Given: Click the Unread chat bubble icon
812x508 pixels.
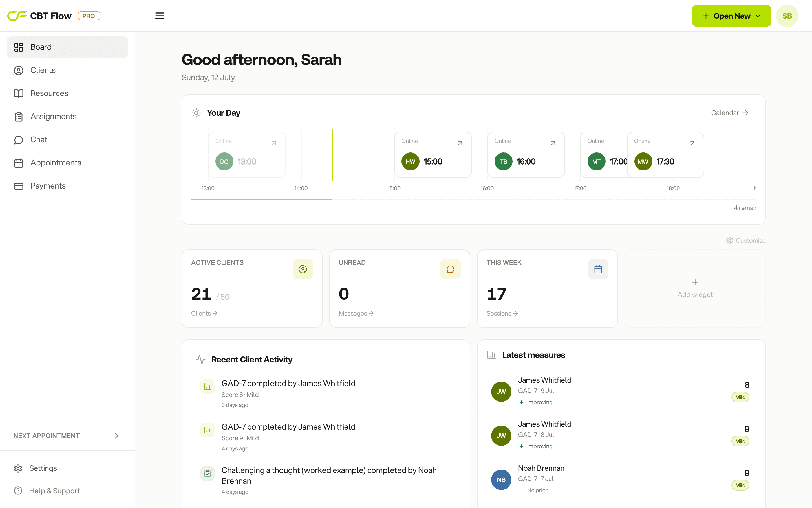Looking at the screenshot, I should coord(450,269).
